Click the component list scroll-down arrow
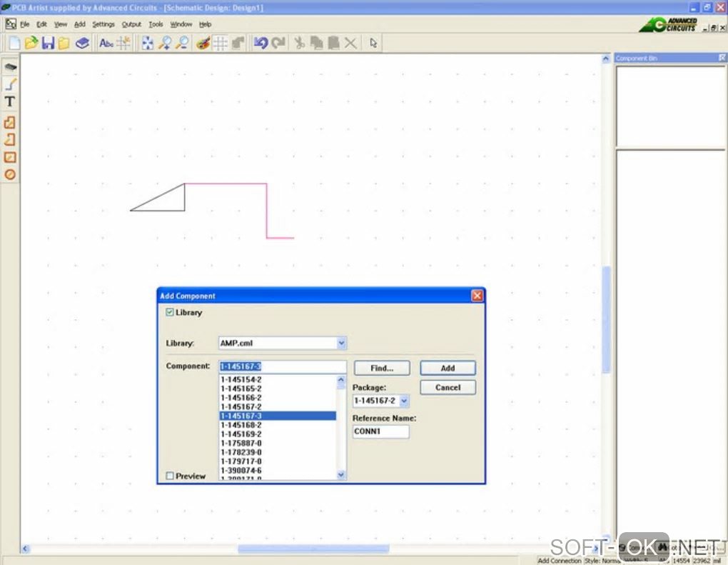The width and height of the screenshot is (728, 565). click(340, 474)
